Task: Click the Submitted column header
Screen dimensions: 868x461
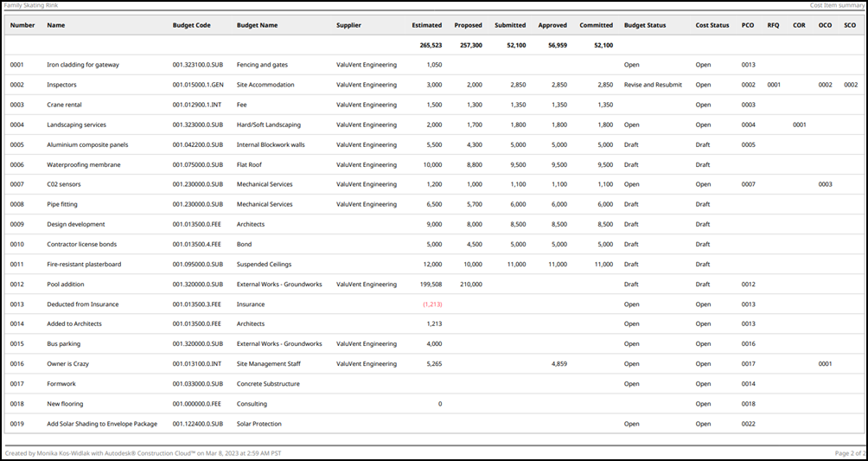Action: [x=510, y=25]
